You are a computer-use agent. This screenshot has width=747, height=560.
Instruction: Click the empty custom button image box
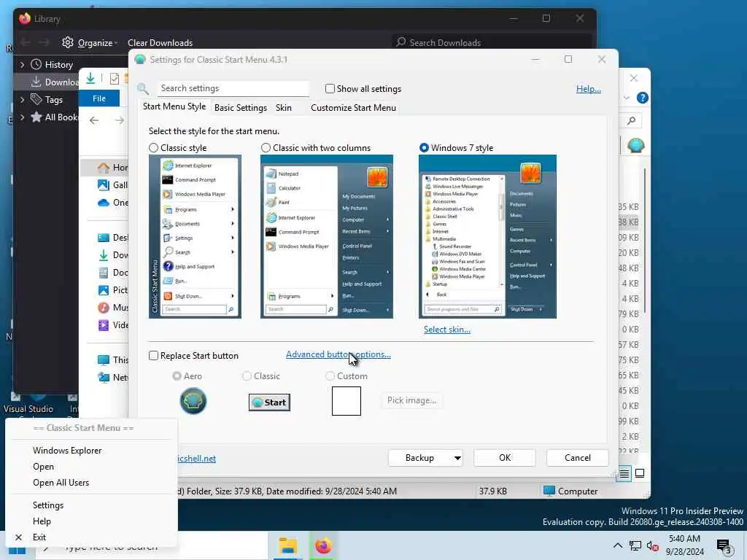(x=347, y=401)
